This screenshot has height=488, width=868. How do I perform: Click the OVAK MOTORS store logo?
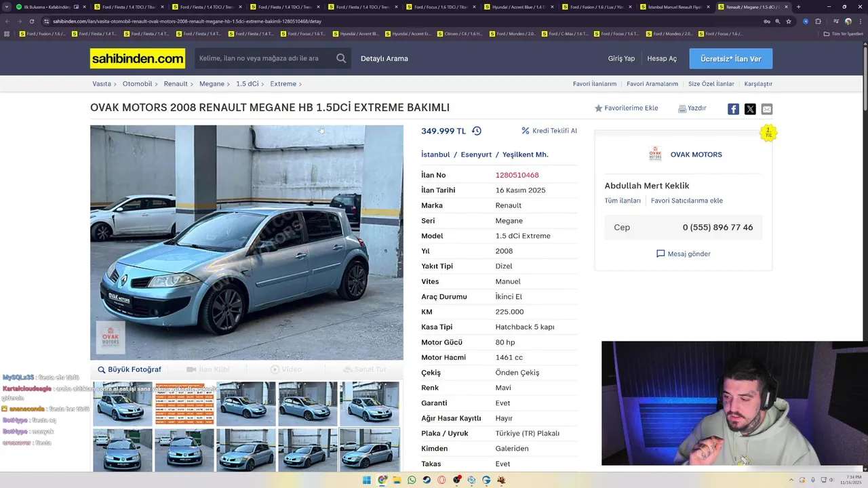[x=655, y=154]
